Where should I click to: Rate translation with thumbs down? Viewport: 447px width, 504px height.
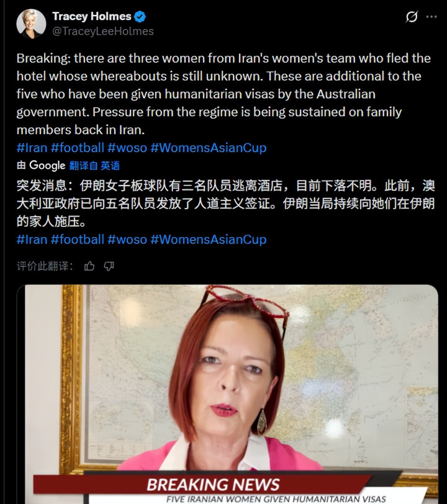click(109, 266)
